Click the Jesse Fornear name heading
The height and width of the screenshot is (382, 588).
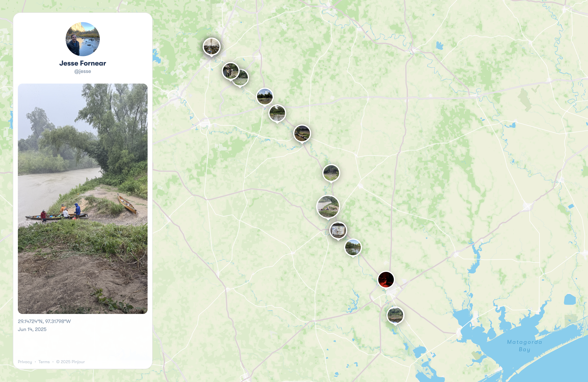point(83,63)
